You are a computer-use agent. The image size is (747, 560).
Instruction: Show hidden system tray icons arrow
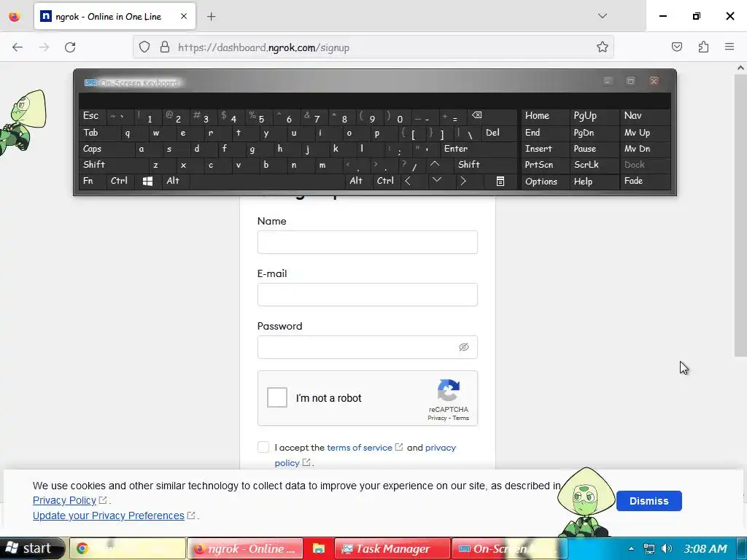[631, 548]
